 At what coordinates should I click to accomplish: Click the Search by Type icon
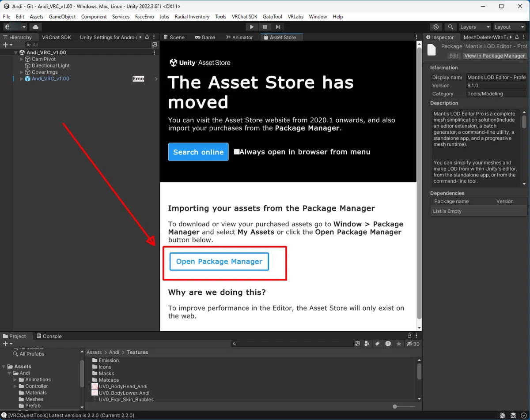point(367,344)
